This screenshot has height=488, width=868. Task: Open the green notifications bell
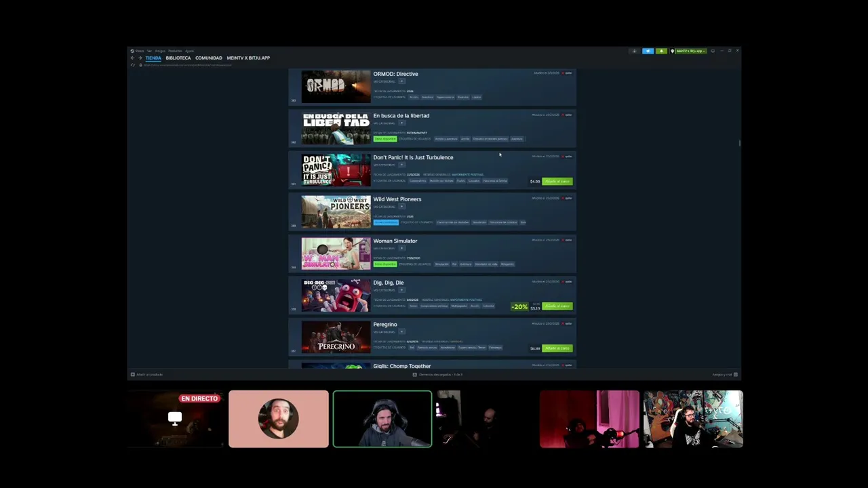tap(661, 51)
